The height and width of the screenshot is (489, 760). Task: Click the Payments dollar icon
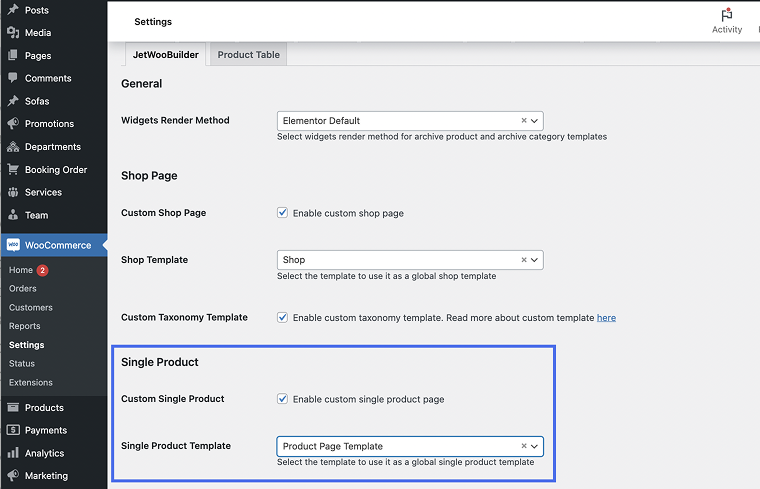(x=13, y=430)
